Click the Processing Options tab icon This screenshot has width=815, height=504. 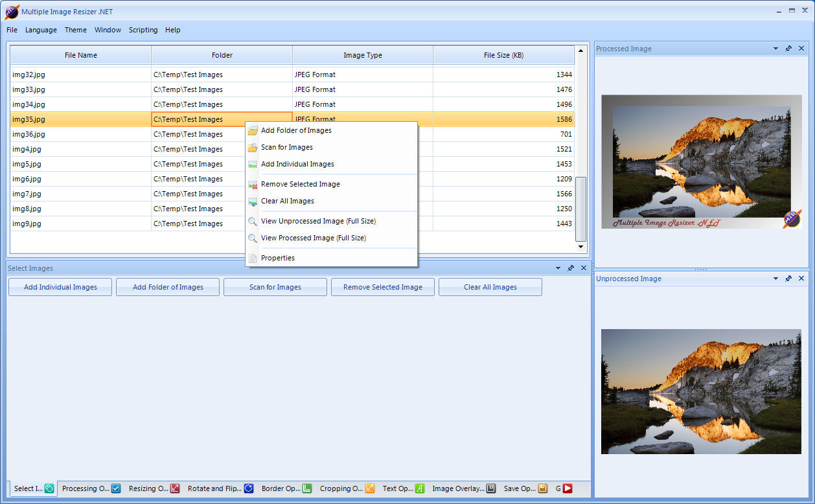(116, 488)
